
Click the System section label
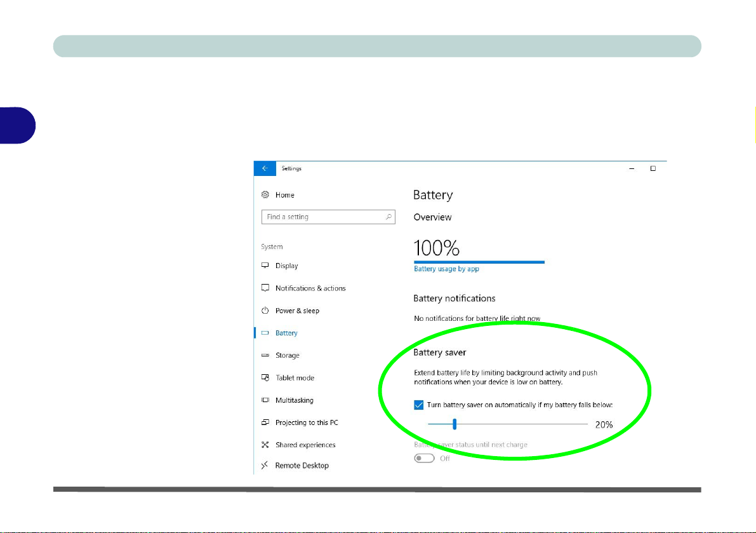point(272,246)
